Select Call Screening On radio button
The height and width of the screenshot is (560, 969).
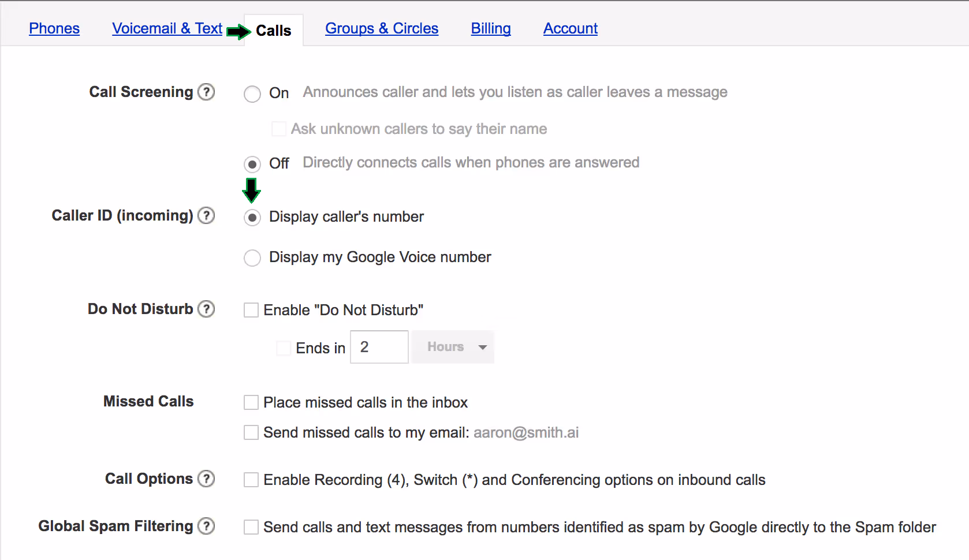[x=252, y=94]
